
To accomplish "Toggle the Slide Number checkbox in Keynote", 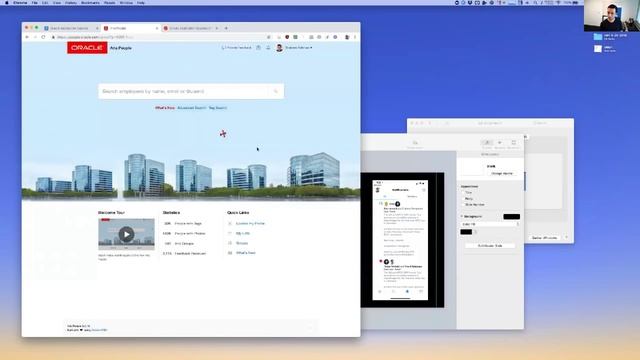I will point(463,204).
